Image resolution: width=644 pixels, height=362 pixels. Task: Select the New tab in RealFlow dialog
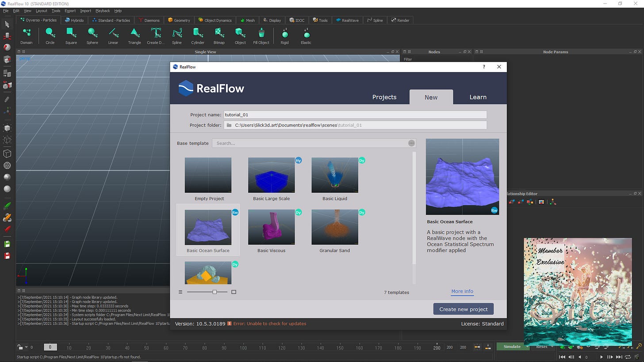coord(431,97)
